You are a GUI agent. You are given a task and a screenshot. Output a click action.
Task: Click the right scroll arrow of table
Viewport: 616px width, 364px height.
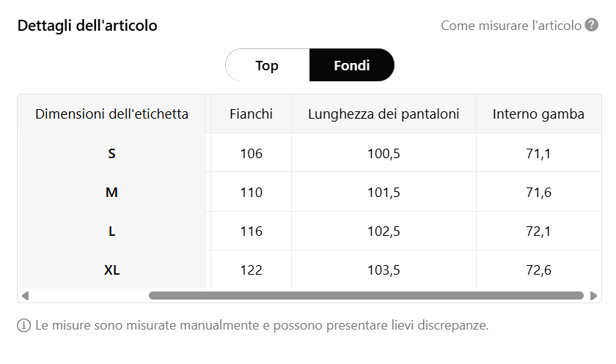593,296
